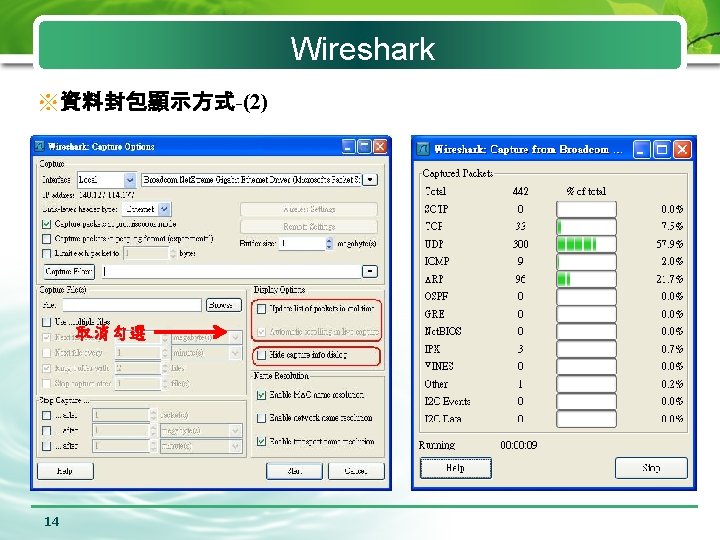The width and height of the screenshot is (720, 540).
Task: Check Limit each packet to bytes
Action: pos(46,253)
